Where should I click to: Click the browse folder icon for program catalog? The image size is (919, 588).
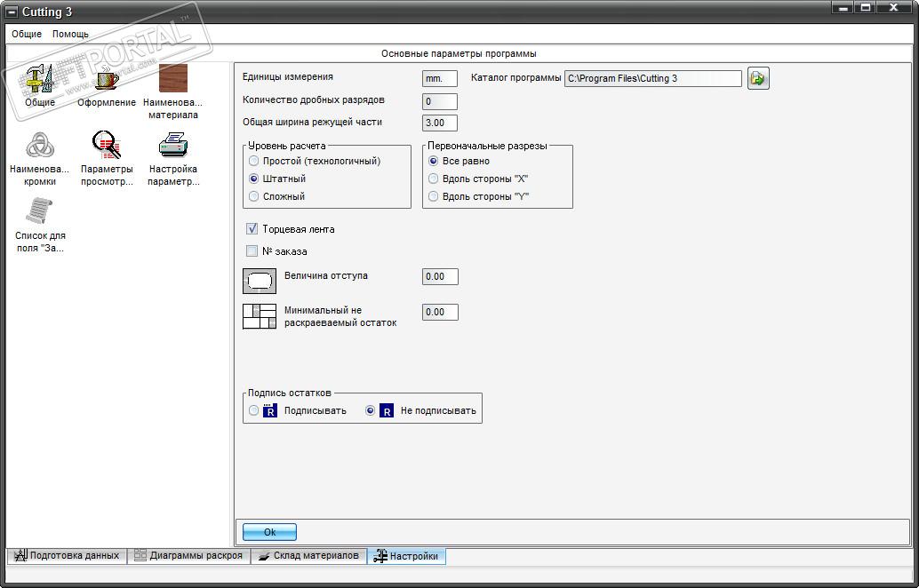758,78
